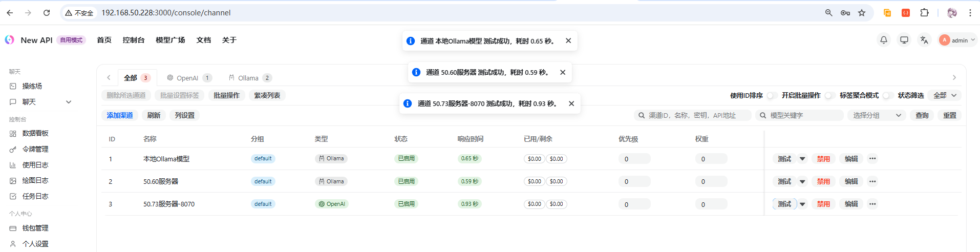The image size is (980, 252).
Task: Switch to the Ollama channel tab
Action: point(248,78)
